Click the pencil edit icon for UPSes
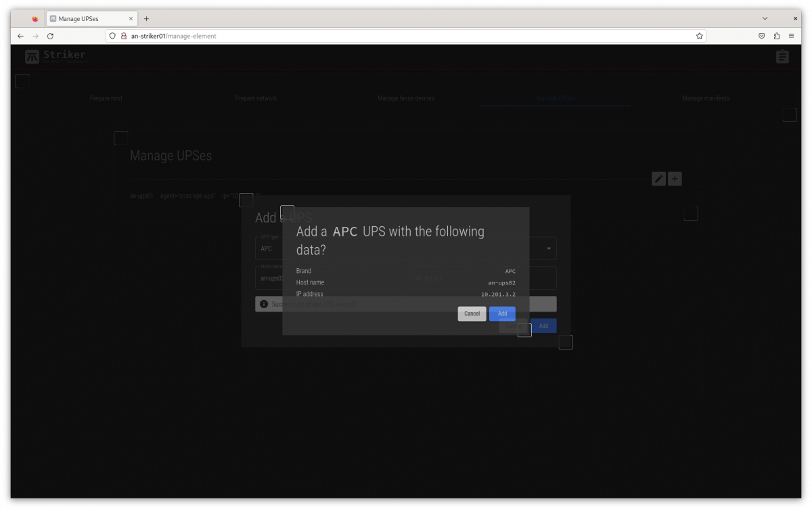 coord(658,179)
